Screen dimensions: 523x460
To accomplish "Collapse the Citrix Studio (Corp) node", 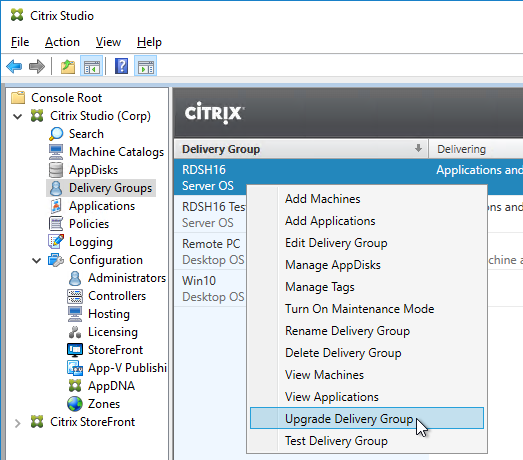I will (17, 116).
